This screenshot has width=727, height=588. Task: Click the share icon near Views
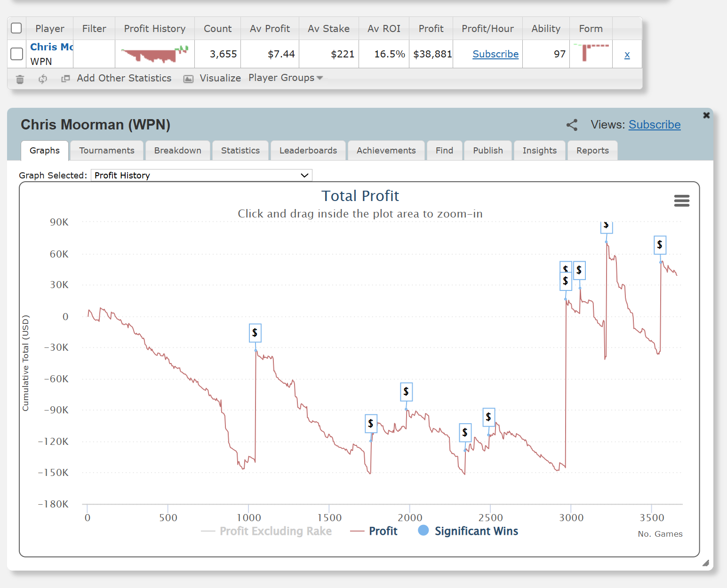(572, 125)
